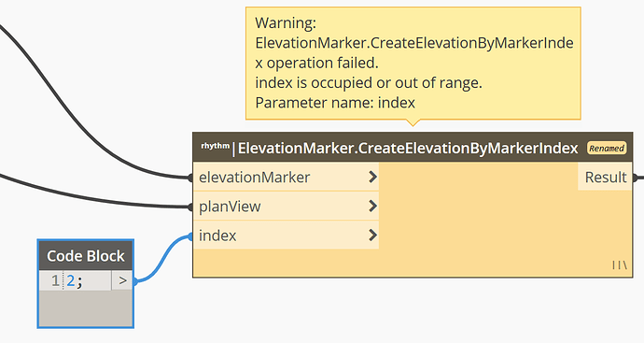The height and width of the screenshot is (343, 644).
Task: Click the Code Block empty preview area
Action: click(x=86, y=308)
